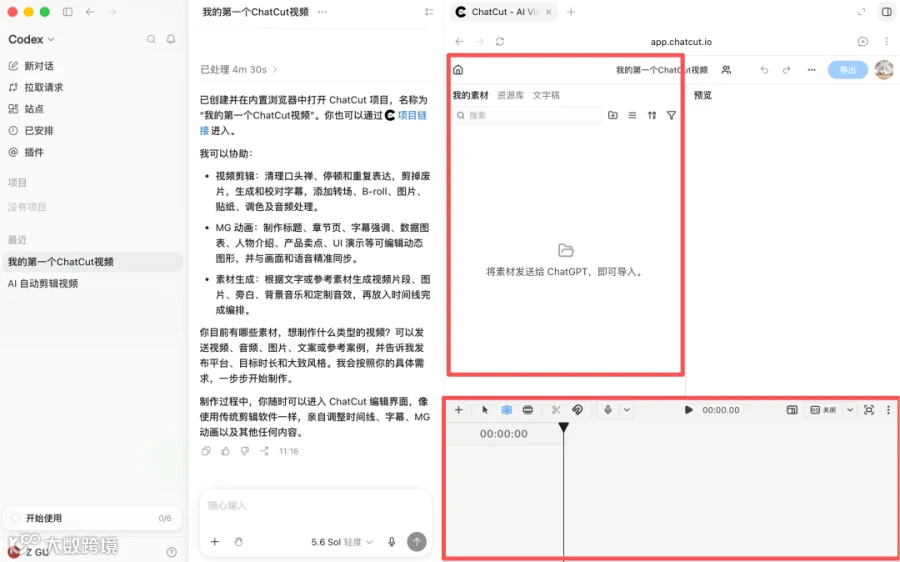
Task: Open 插件 in the sidebar
Action: click(26, 152)
